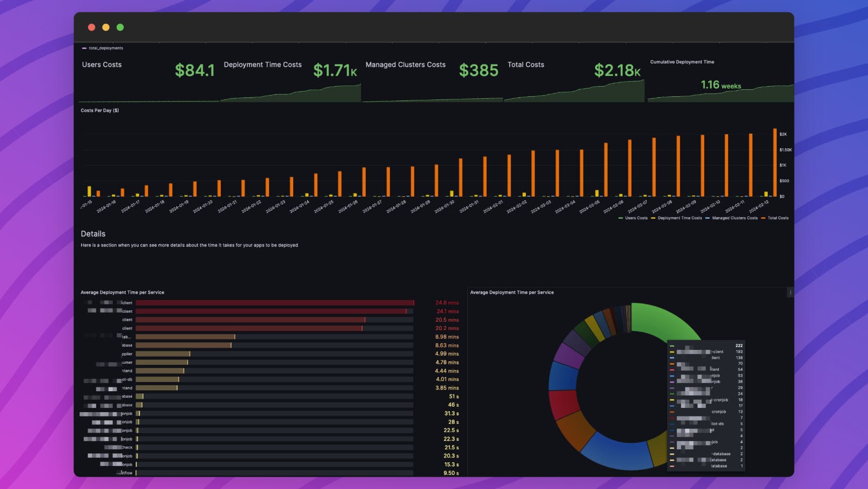Click the $2.18K total costs value
Viewport: 868px width, 489px height.
point(617,70)
